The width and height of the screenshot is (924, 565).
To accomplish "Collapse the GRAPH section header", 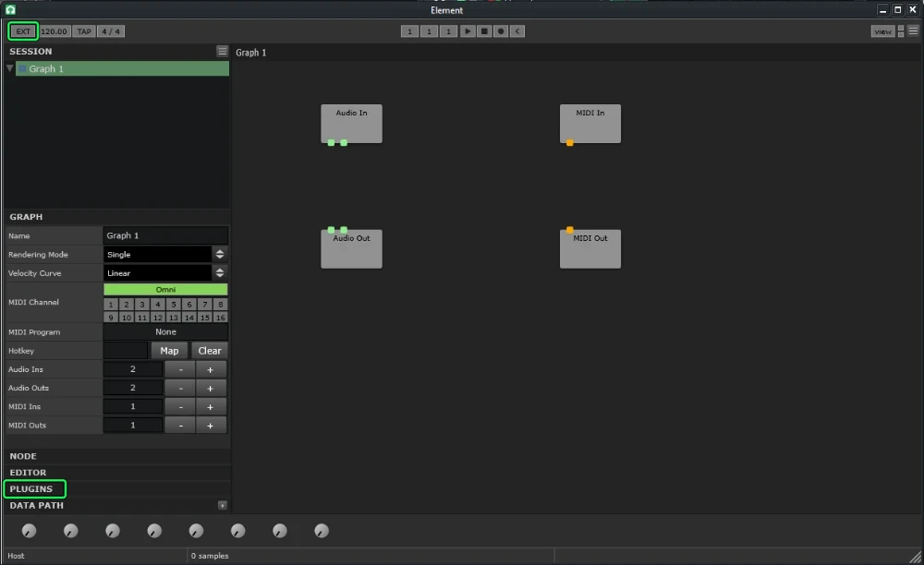I will point(116,217).
